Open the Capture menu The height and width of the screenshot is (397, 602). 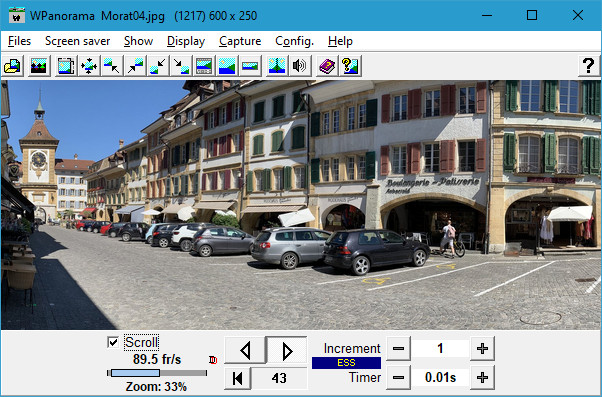click(x=240, y=41)
